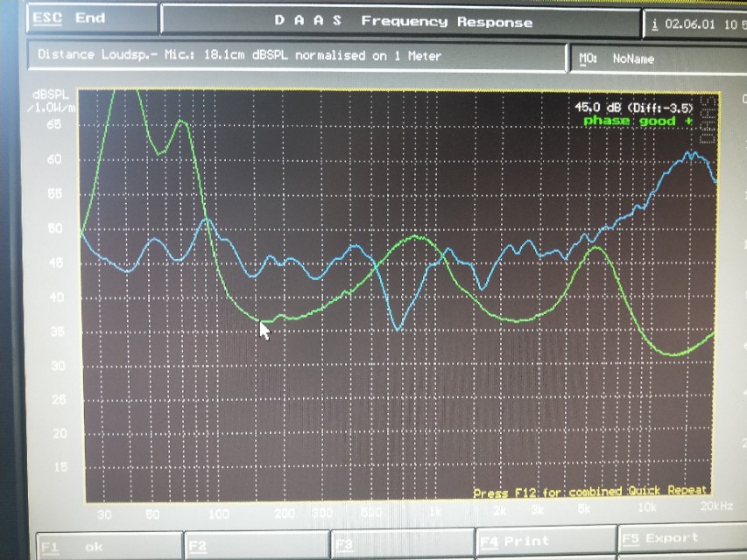747x560 pixels.
Task: Click the 10k frequency axis label
Action: pyautogui.click(x=646, y=507)
